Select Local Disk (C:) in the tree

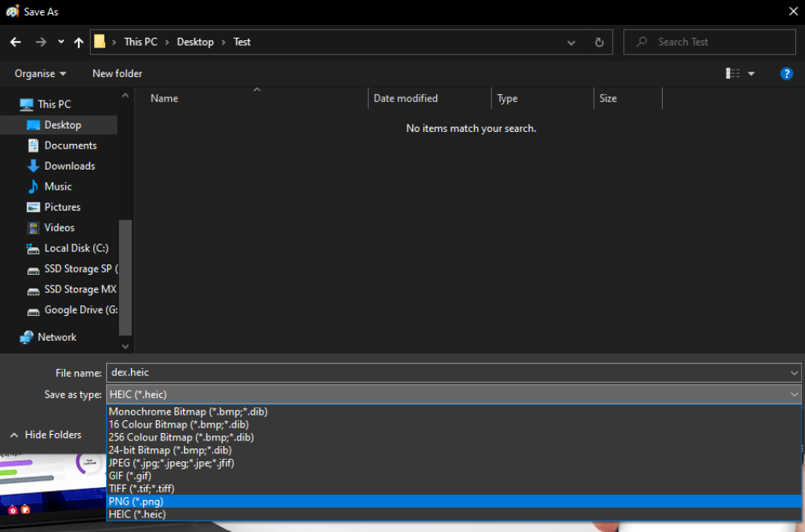[76, 248]
